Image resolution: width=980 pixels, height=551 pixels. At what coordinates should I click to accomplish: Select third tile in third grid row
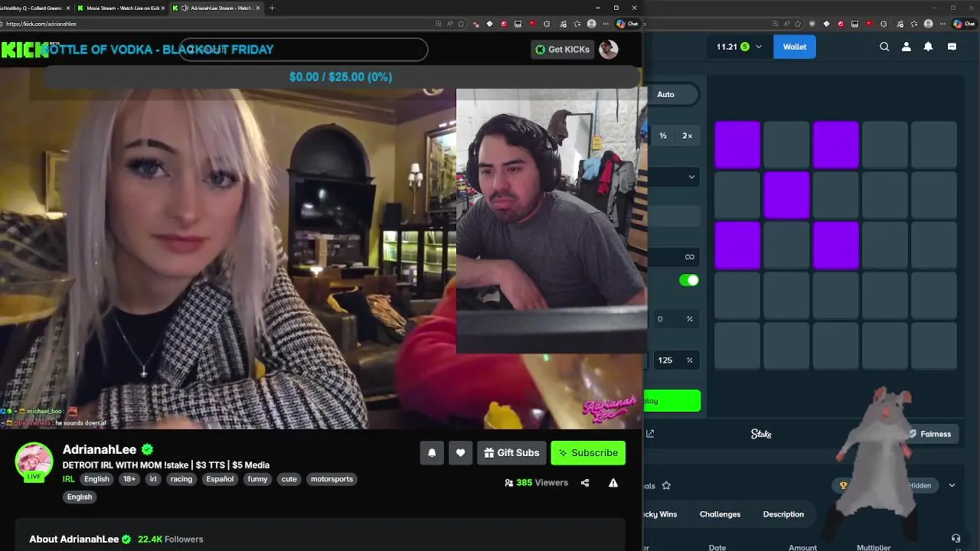pyautogui.click(x=835, y=246)
